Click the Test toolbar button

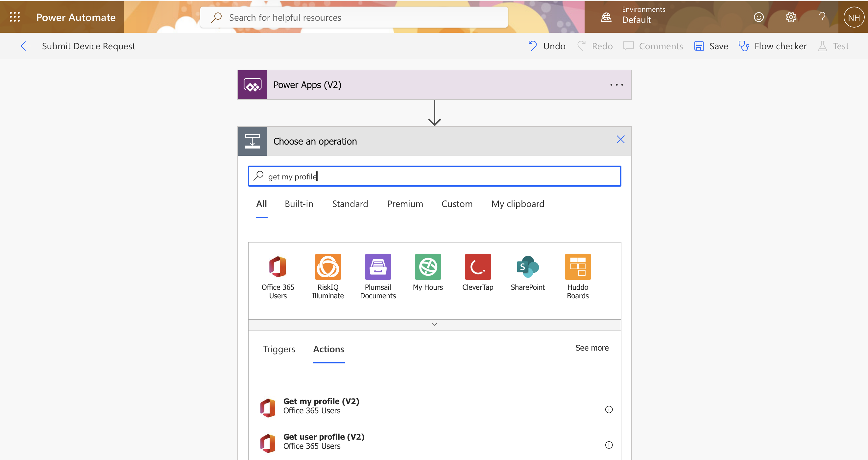coord(833,46)
